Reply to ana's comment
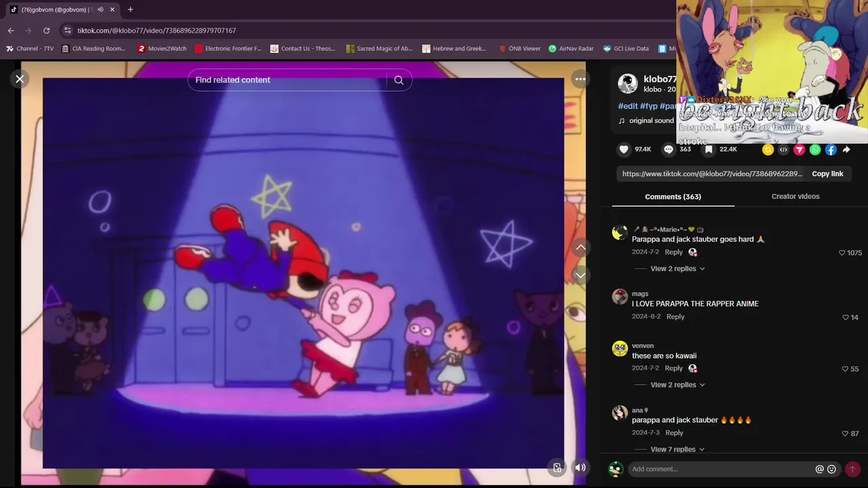868x488 pixels. coord(674,432)
